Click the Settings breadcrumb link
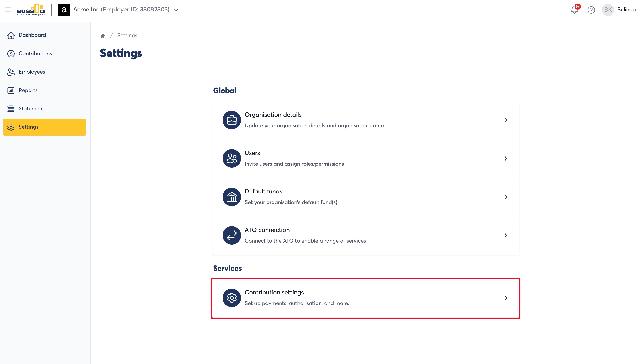642x364 pixels. pyautogui.click(x=127, y=36)
